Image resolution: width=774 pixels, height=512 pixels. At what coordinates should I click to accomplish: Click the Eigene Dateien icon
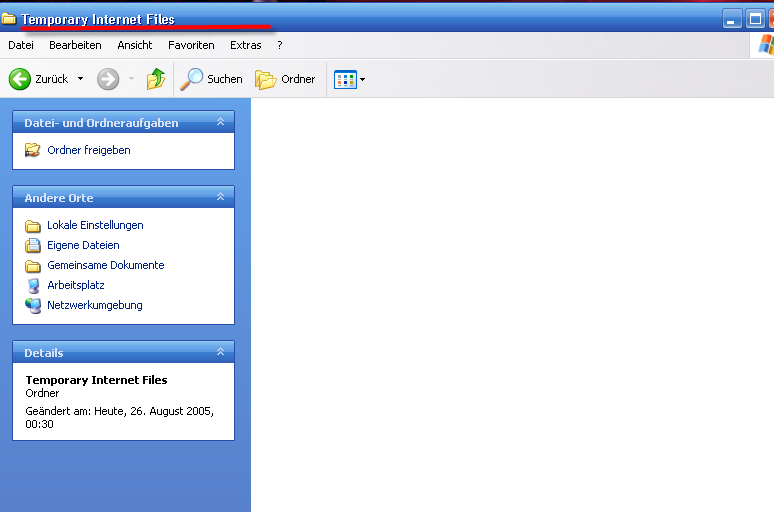(33, 245)
